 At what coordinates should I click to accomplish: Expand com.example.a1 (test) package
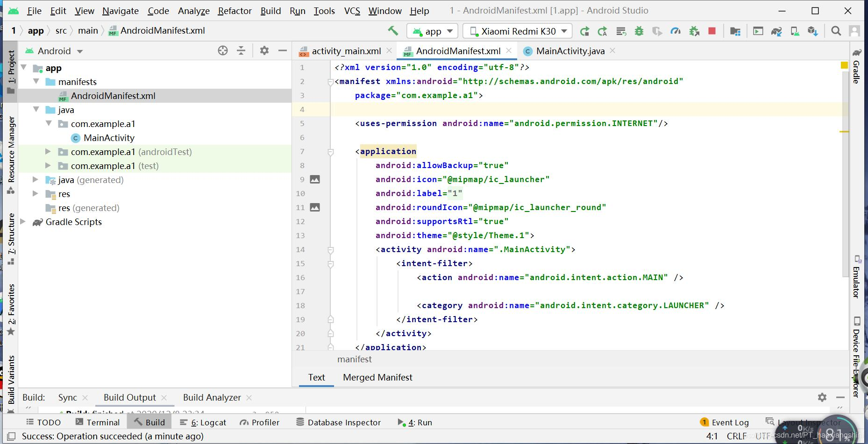tap(48, 166)
